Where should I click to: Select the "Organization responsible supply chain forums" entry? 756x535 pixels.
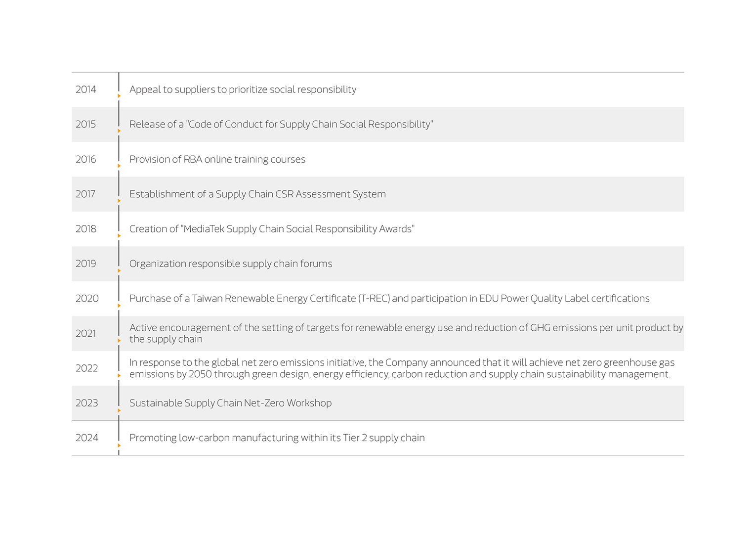(x=231, y=264)
